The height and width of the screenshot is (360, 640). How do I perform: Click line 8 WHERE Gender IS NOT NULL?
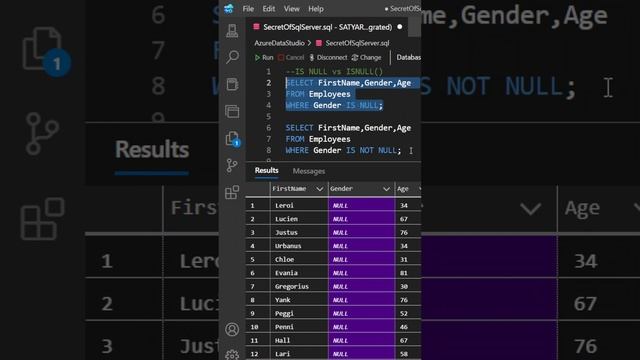[343, 150]
